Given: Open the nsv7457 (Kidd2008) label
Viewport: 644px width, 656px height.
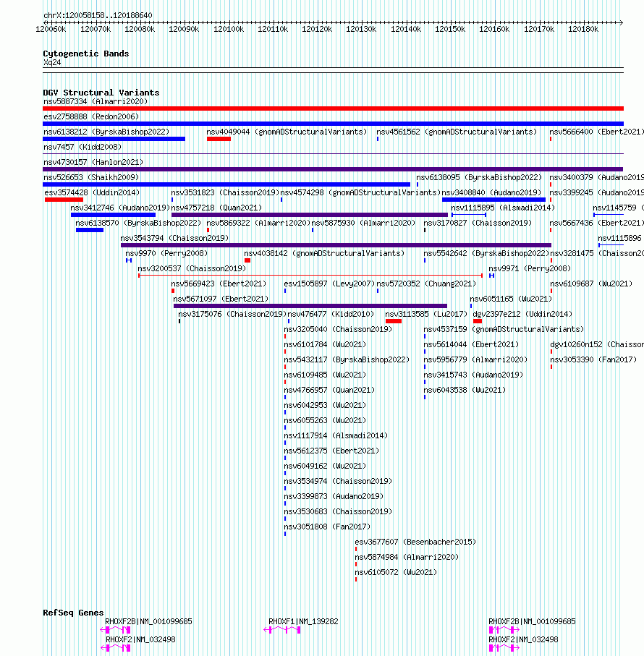Looking at the screenshot, I should point(82,148).
